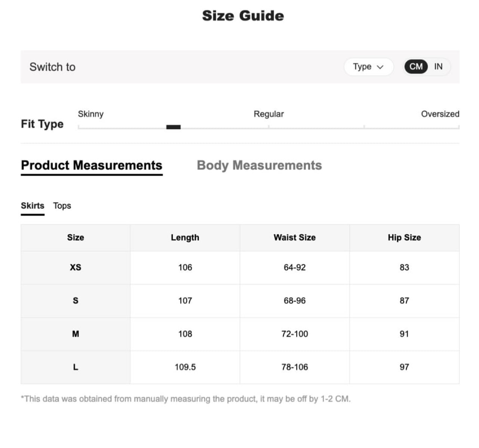Click the Skinny fit label

tap(90, 114)
